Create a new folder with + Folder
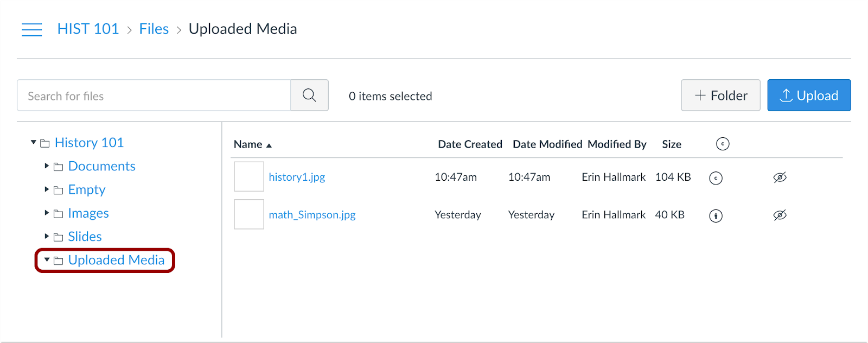Screen dimensions: 868x343 point(720,96)
